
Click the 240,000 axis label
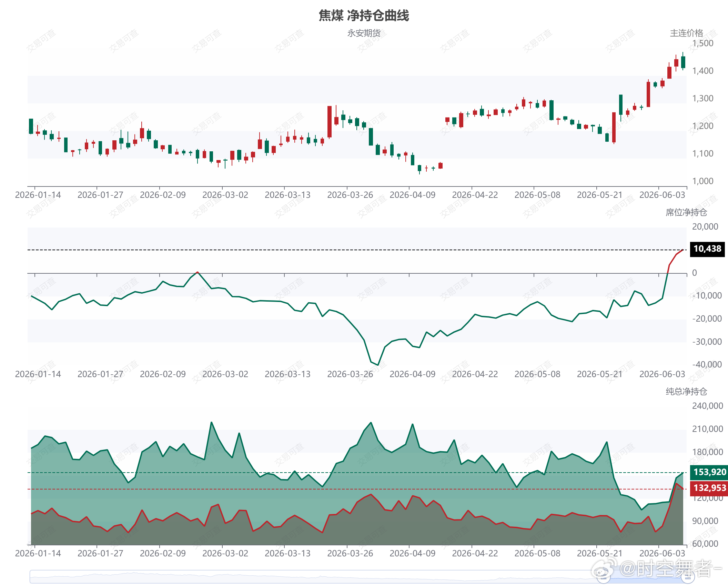point(708,406)
